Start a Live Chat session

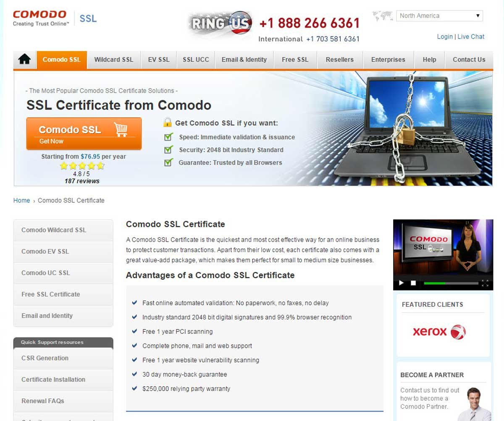471,37
